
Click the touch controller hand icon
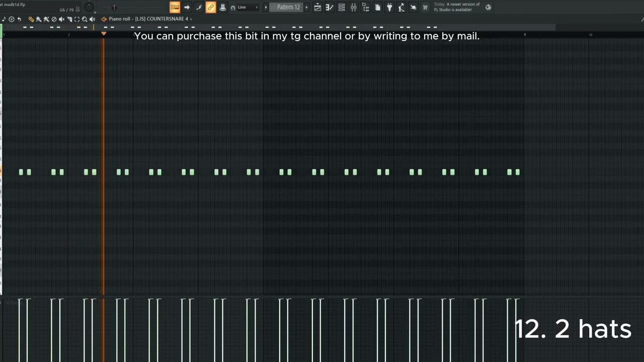click(x=413, y=7)
